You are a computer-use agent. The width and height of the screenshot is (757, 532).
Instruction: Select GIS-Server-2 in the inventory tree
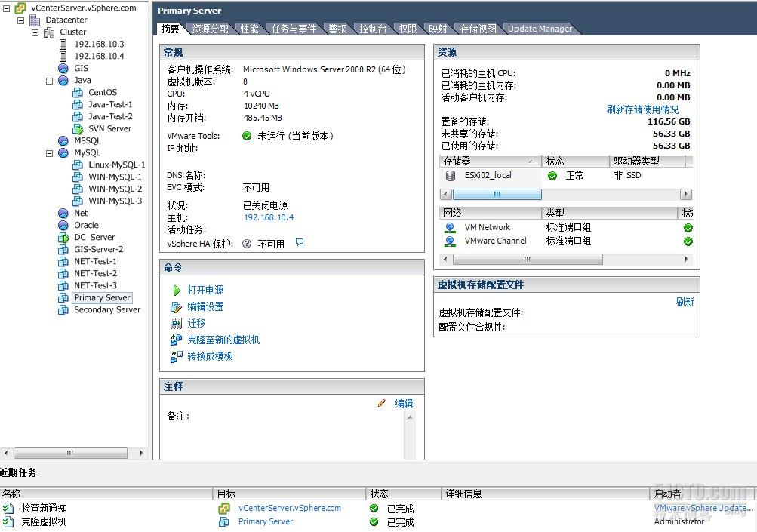click(98, 249)
